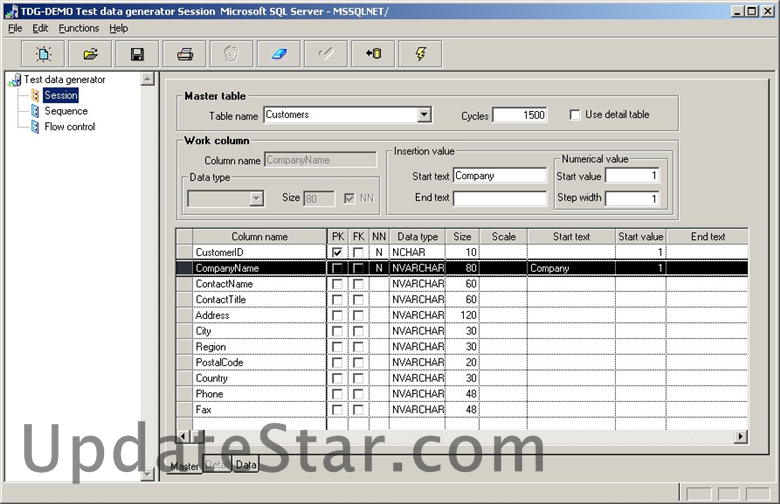Switch to the Data tab
The image size is (780, 504).
tap(246, 465)
